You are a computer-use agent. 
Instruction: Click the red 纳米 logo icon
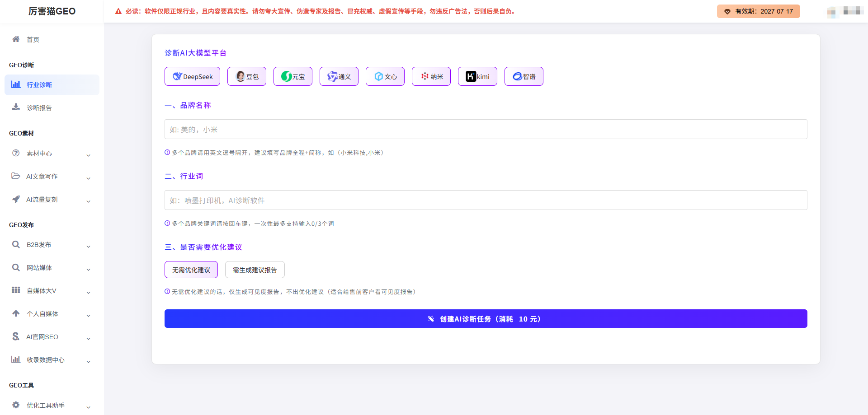click(425, 76)
